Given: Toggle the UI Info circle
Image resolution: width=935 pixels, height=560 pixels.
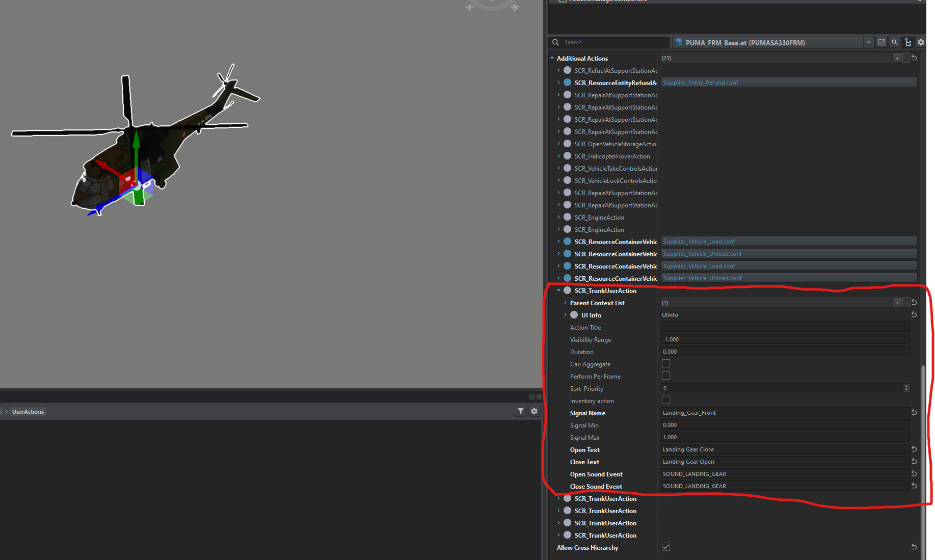Looking at the screenshot, I should click(x=574, y=315).
